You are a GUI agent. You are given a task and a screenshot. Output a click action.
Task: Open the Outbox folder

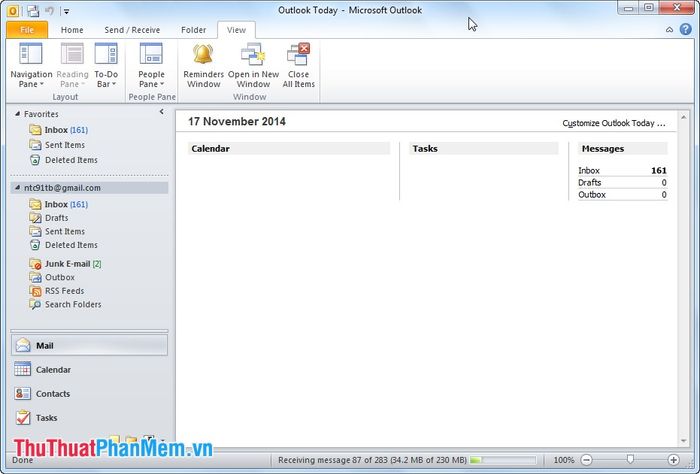(52, 277)
